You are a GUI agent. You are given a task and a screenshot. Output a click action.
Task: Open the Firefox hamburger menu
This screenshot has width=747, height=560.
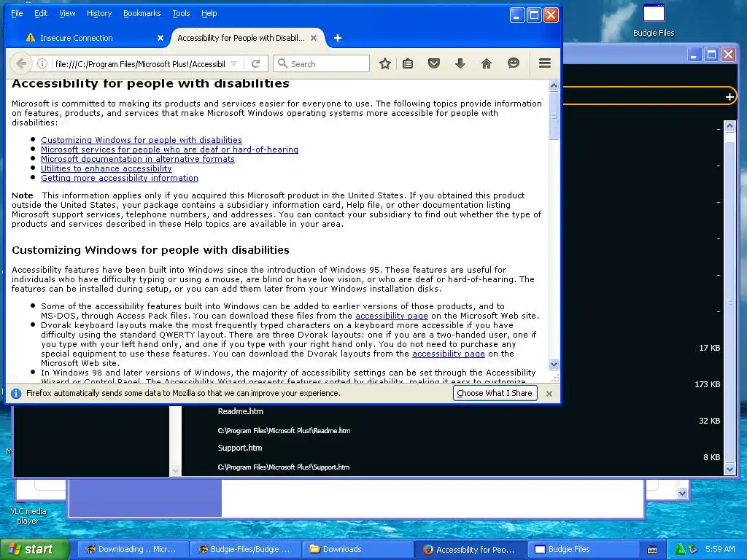click(544, 63)
